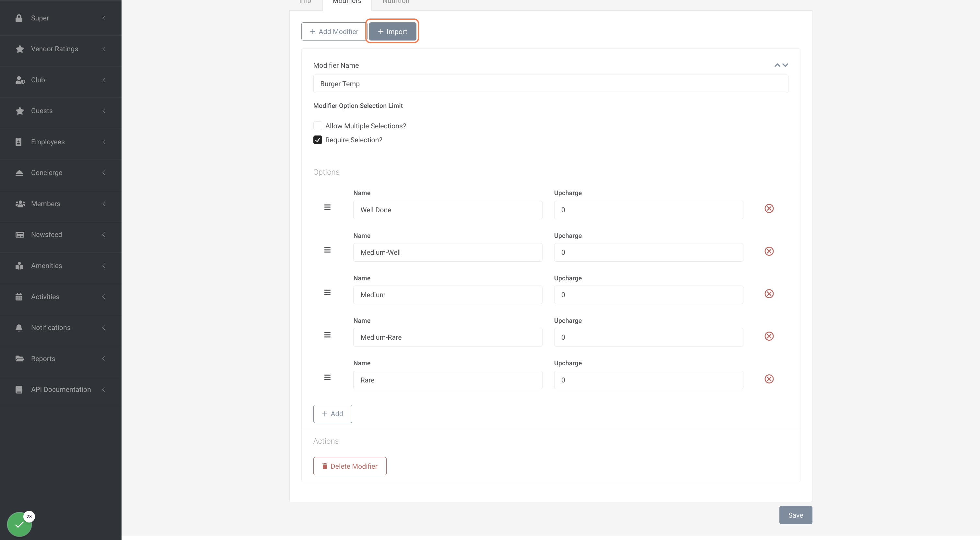Open the green checklist badge
Viewport: 980px width, 540px height.
[x=19, y=524]
